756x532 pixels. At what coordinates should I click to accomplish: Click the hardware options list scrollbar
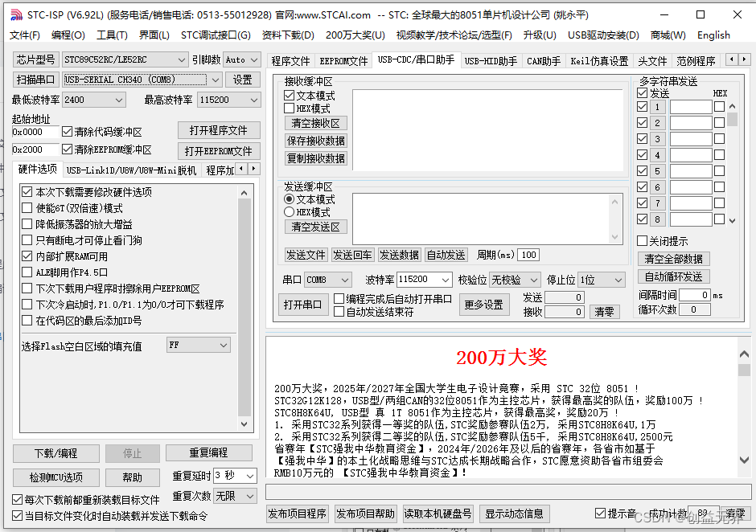coord(244,309)
